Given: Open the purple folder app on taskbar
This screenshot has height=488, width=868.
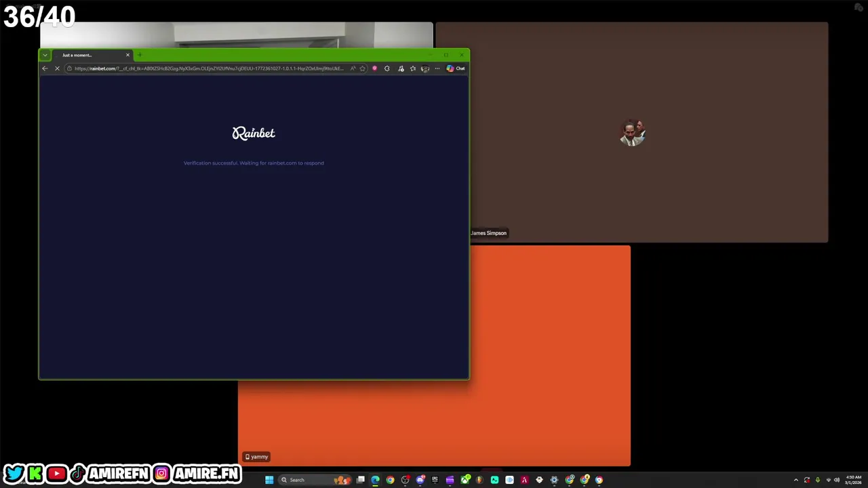Looking at the screenshot, I should tap(450, 480).
